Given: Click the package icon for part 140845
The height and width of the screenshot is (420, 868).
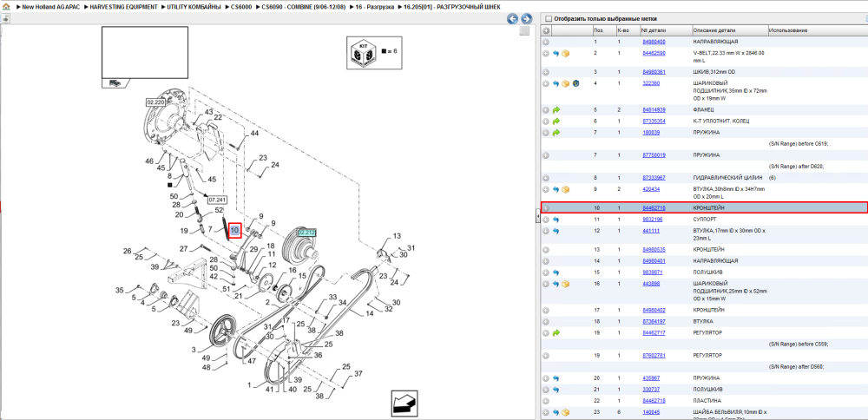Looking at the screenshot, I should (566, 412).
